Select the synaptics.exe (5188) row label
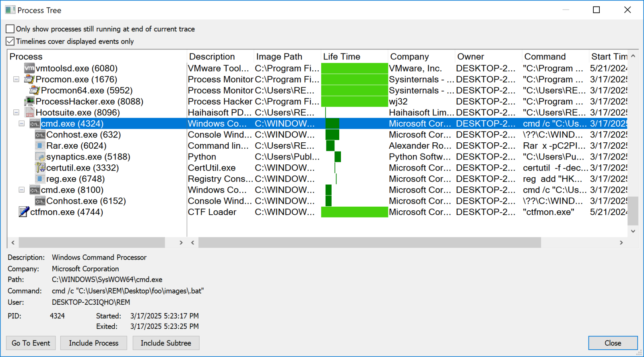Viewport: 644px width, 357px height. [x=88, y=156]
